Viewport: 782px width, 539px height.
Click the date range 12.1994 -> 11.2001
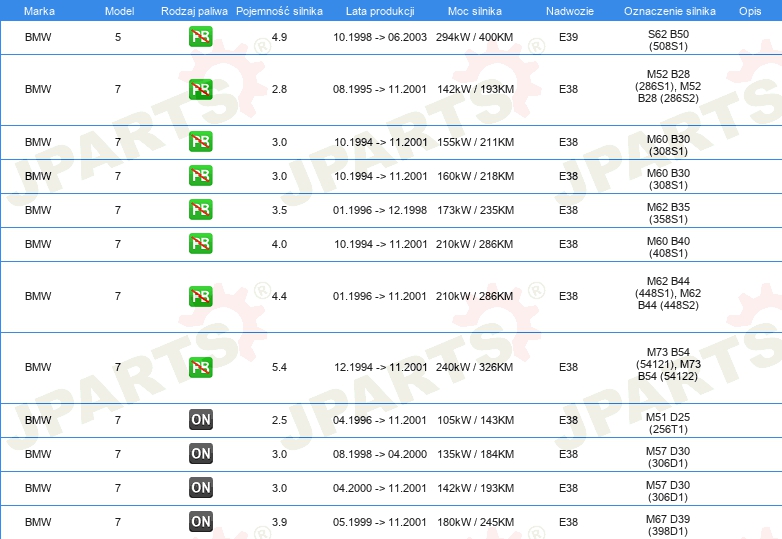(381, 367)
